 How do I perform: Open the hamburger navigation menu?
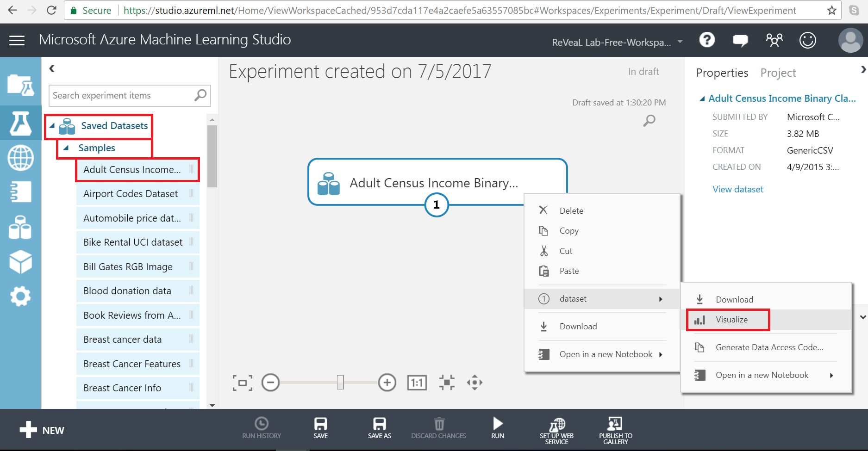pos(17,41)
